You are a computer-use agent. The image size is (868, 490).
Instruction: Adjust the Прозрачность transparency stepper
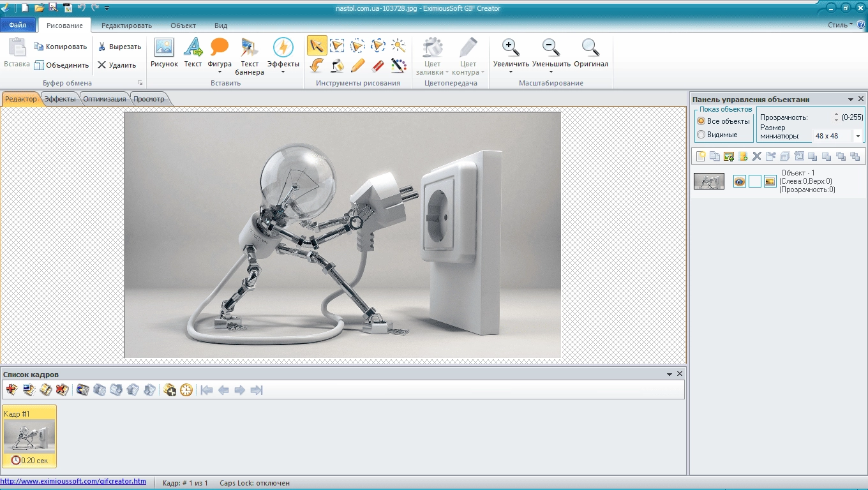[x=837, y=117]
